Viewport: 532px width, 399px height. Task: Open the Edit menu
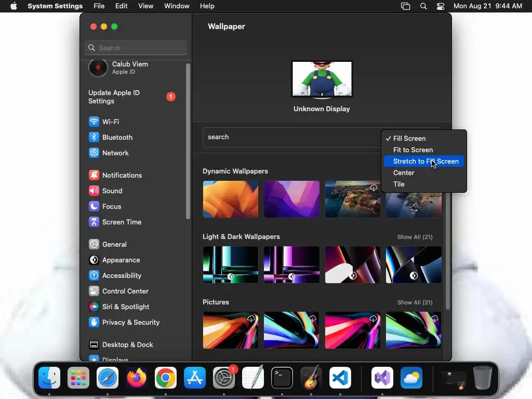tap(121, 6)
